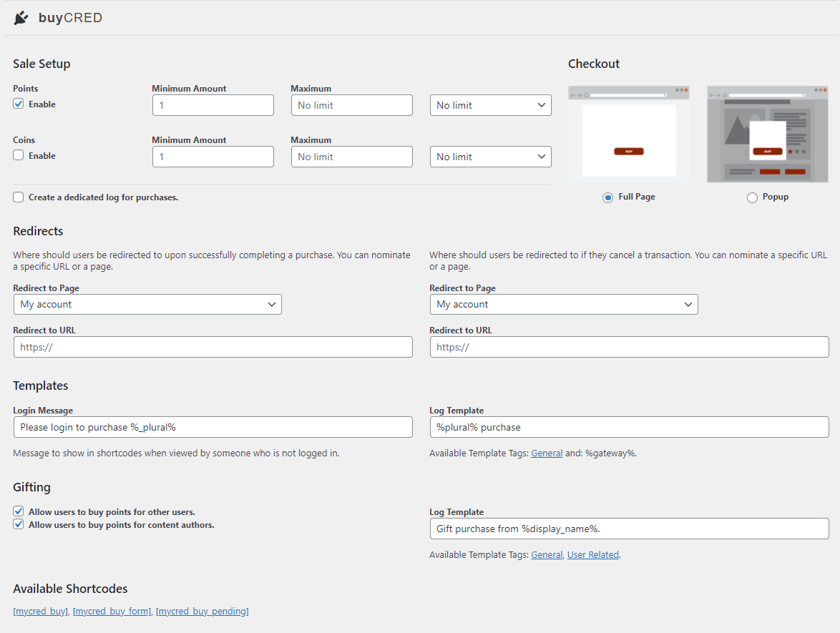Click the [mycred_buy_pending] shortcode link
The image size is (840, 633).
point(202,611)
